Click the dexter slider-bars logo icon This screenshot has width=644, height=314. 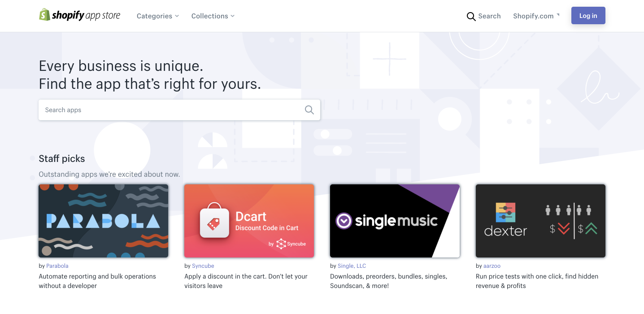[505, 213]
